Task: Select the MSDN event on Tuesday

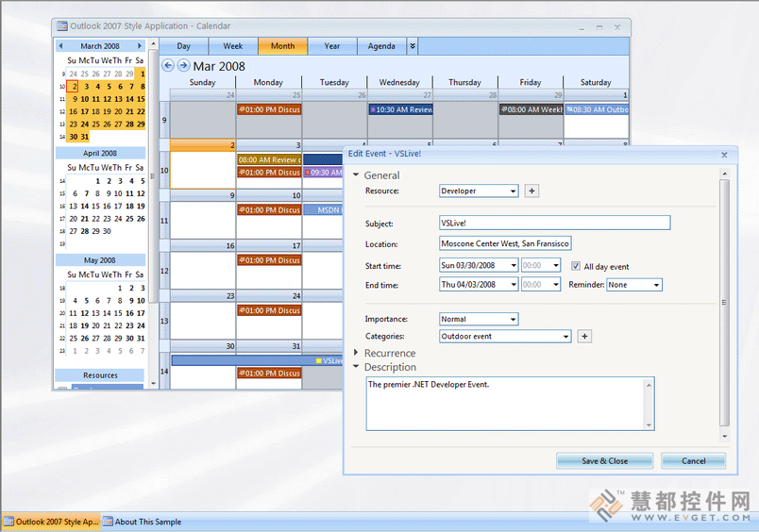Action: (323, 210)
